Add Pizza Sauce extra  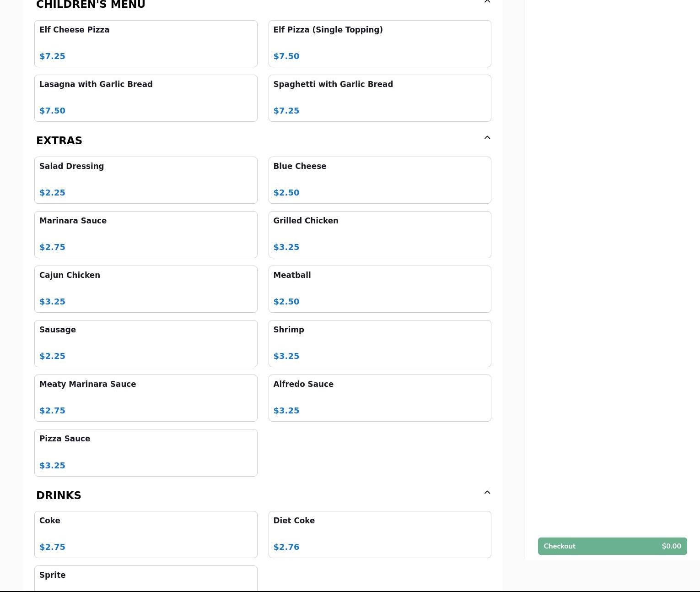point(145,452)
